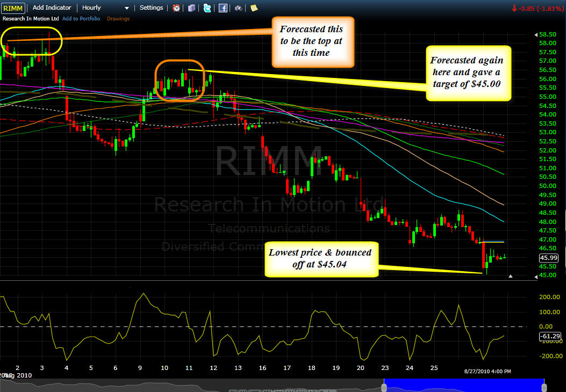Open the Settings menu
This screenshot has height=392, width=566.
(x=151, y=8)
